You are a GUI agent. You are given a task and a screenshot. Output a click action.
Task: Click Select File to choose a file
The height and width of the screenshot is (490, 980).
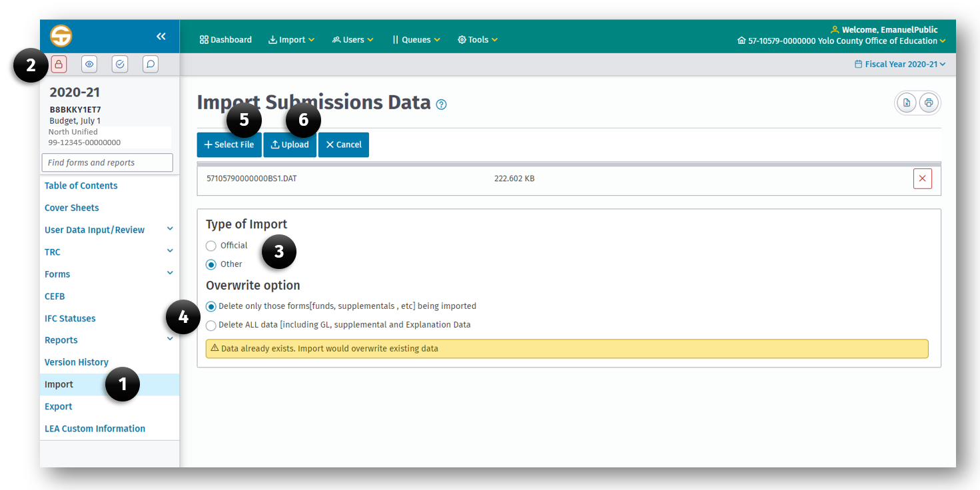click(x=229, y=144)
